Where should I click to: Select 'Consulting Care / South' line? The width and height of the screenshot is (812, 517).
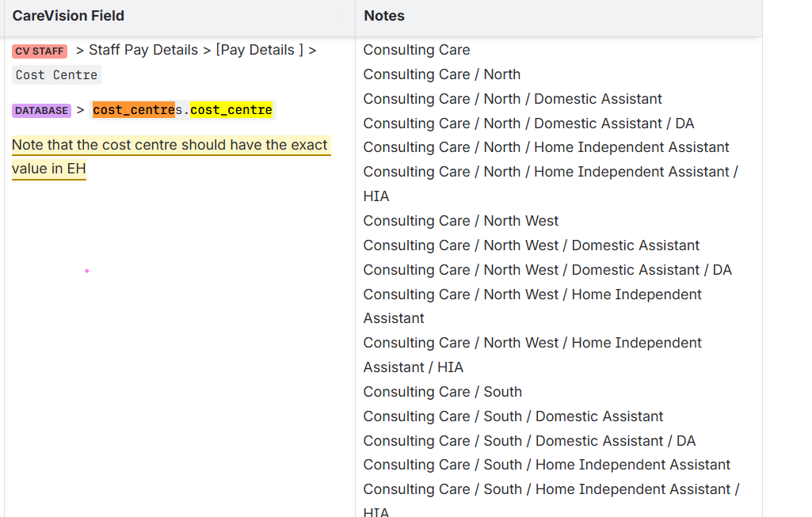(443, 392)
